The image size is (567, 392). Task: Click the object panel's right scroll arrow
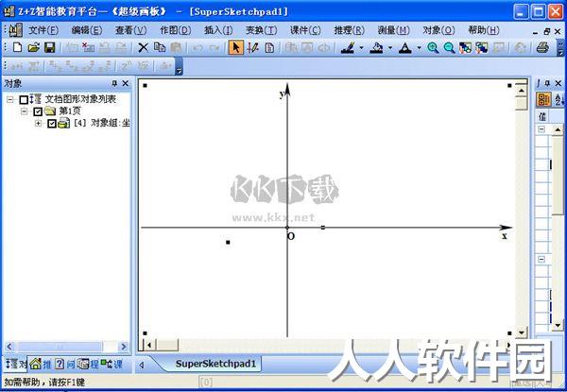tap(124, 347)
